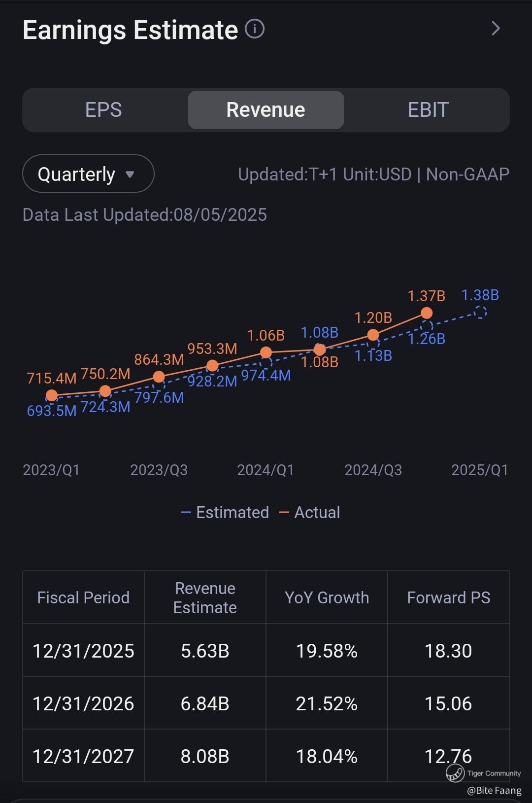Select the 715.4M actual data point
The width and height of the screenshot is (532, 803).
(x=52, y=395)
